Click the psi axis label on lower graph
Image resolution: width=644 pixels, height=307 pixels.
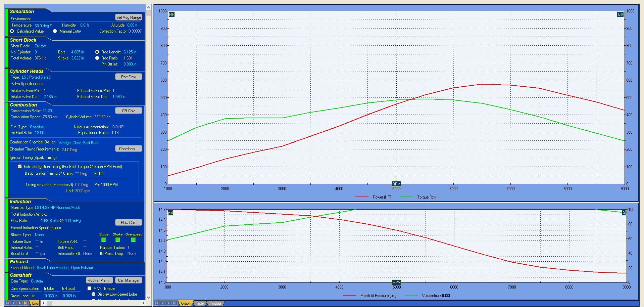coord(170,213)
